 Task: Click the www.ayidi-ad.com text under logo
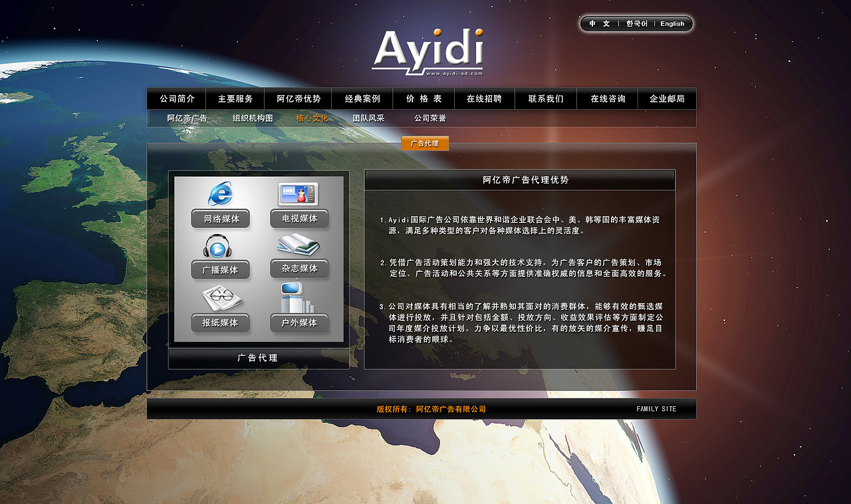click(453, 73)
